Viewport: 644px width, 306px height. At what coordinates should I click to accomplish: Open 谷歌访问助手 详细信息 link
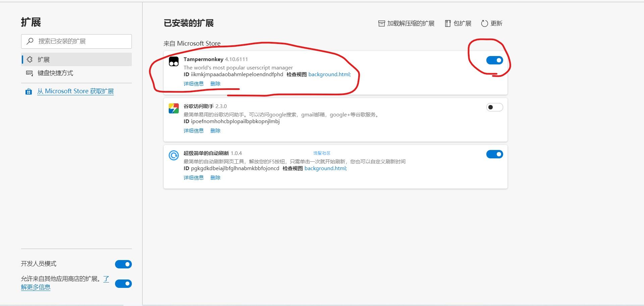point(194,131)
